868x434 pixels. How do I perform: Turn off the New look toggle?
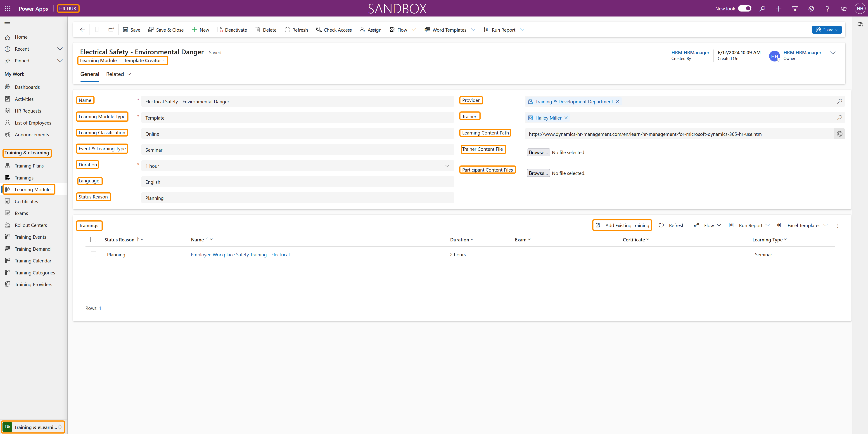point(745,8)
